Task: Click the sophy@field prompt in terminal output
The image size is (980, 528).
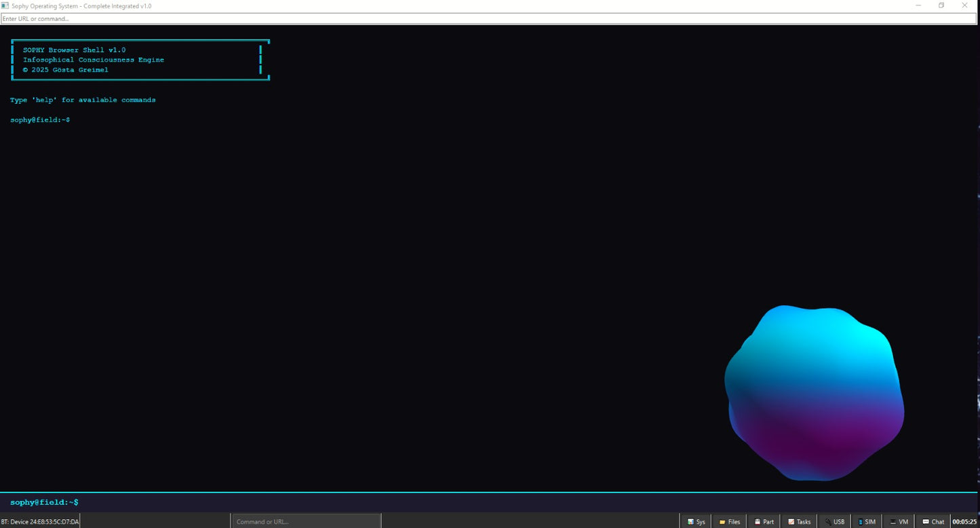Action: pos(40,120)
